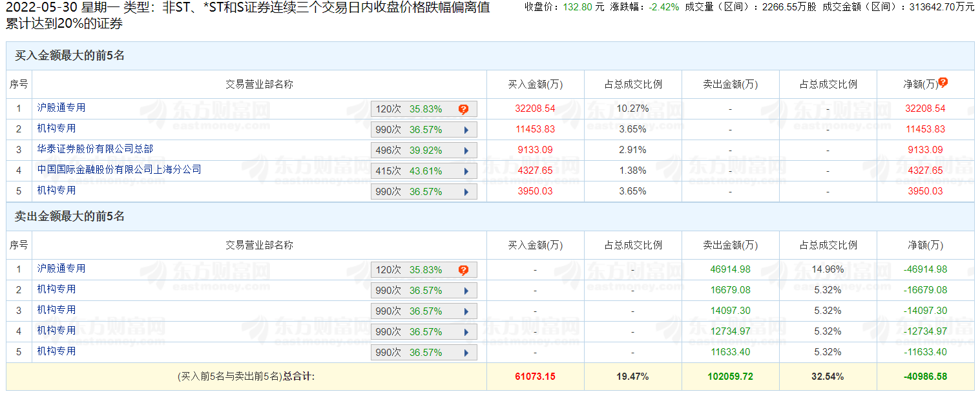The height and width of the screenshot is (394, 980).
Task: Click the orange question mark in the 32208.54 沪股通专用 row
Action: (x=463, y=109)
